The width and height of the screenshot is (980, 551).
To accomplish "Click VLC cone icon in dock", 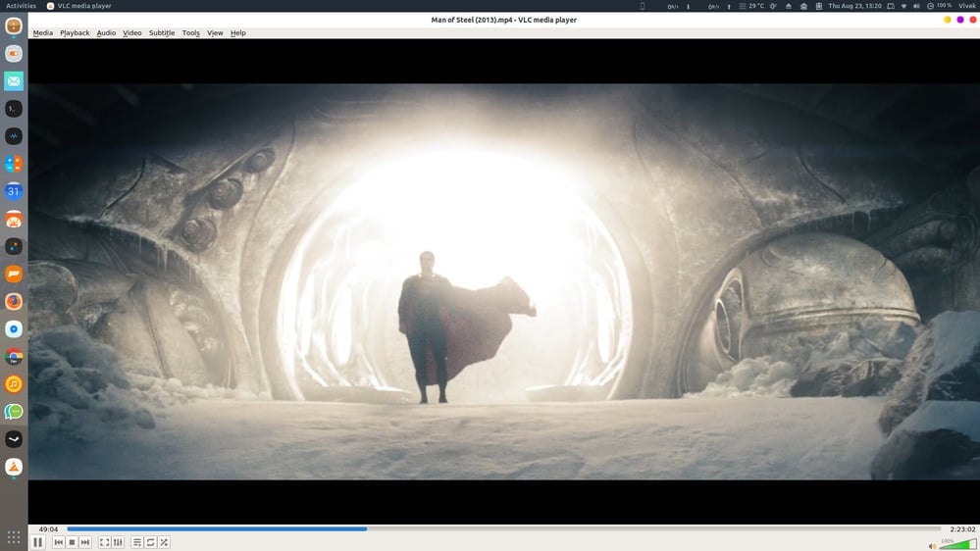I will (x=14, y=467).
